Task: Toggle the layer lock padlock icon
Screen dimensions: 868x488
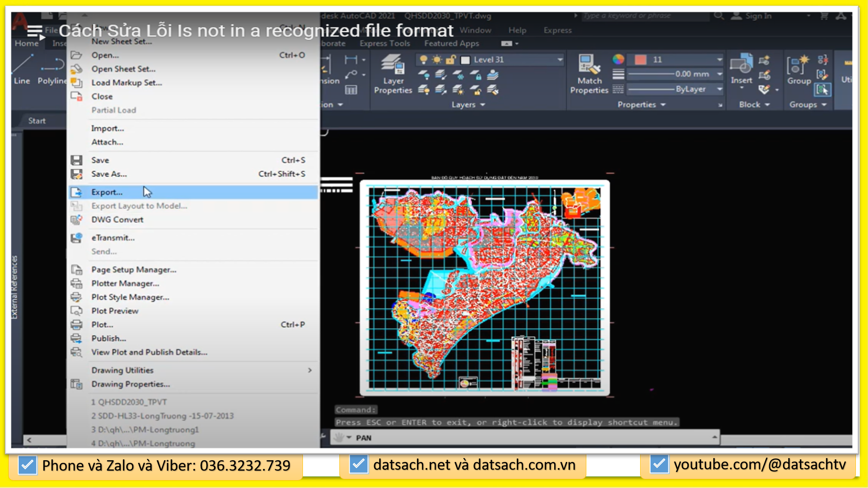Action: [450, 59]
